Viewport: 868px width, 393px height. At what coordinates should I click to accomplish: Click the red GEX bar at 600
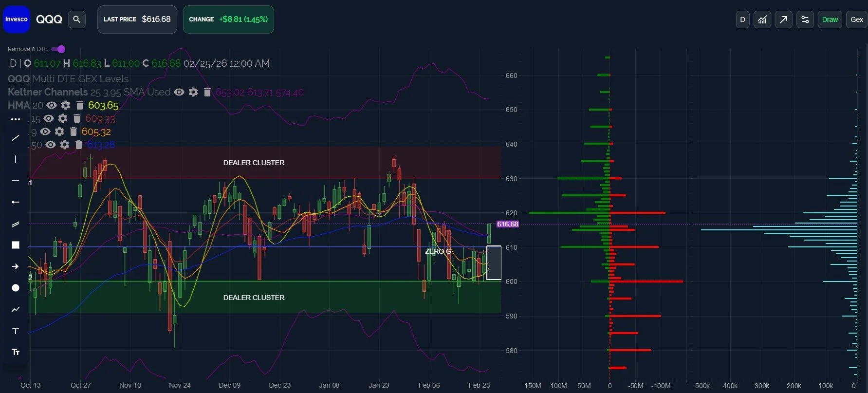(646, 281)
